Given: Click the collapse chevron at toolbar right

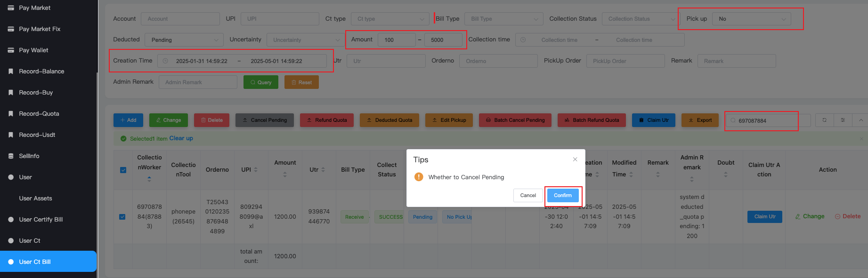Looking at the screenshot, I should (x=860, y=120).
